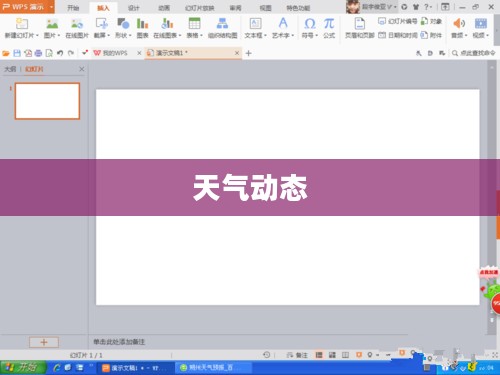Click the Video (视频) film icon
Image resolution: width=500 pixels, height=375 pixels.
481,23
